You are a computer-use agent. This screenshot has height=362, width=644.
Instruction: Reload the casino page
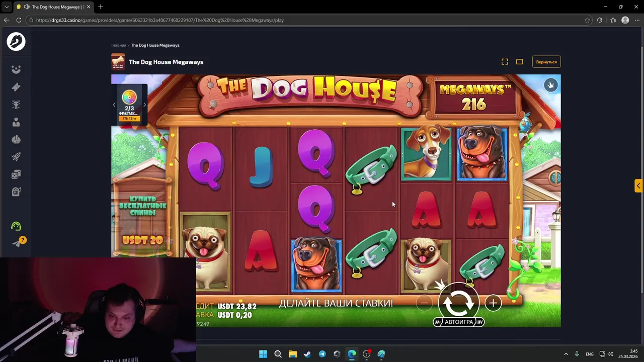pos(19,20)
